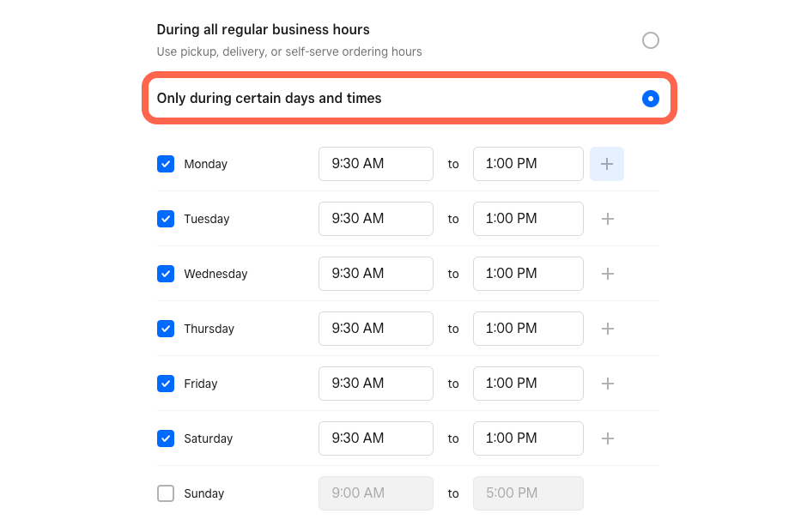Uncheck the Friday checkbox

tap(166, 384)
